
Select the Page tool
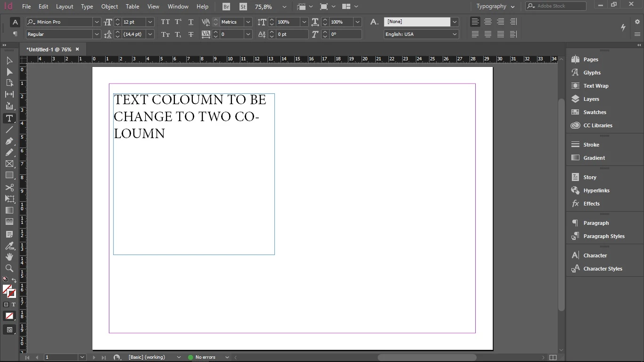[9, 83]
